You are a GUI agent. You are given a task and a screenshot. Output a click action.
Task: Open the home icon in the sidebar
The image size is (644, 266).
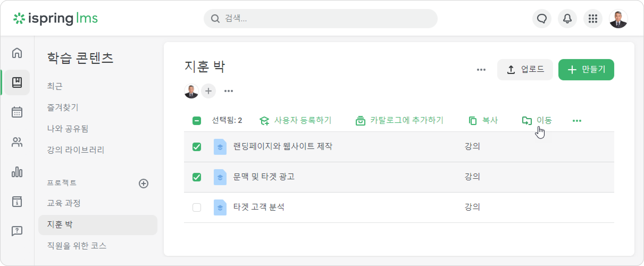[x=17, y=53]
